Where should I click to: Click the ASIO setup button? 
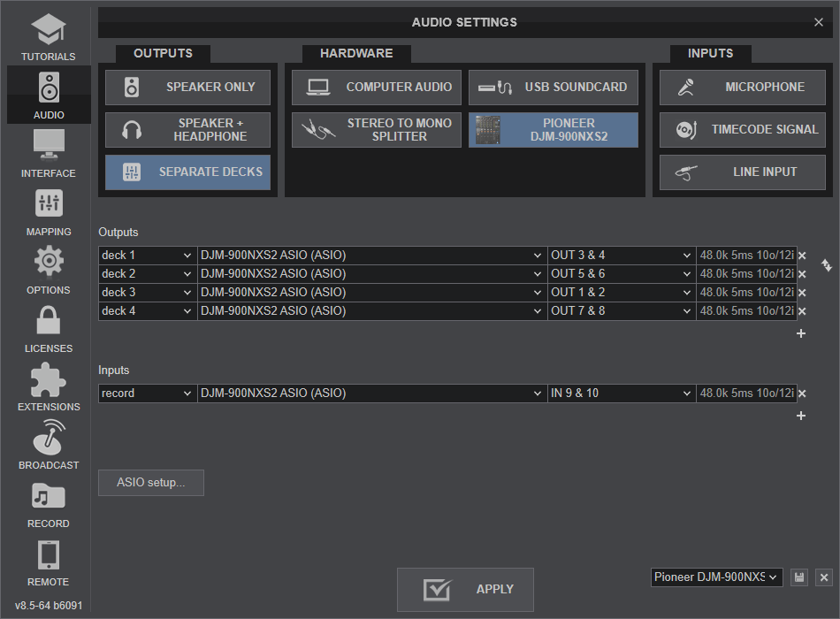pos(151,483)
